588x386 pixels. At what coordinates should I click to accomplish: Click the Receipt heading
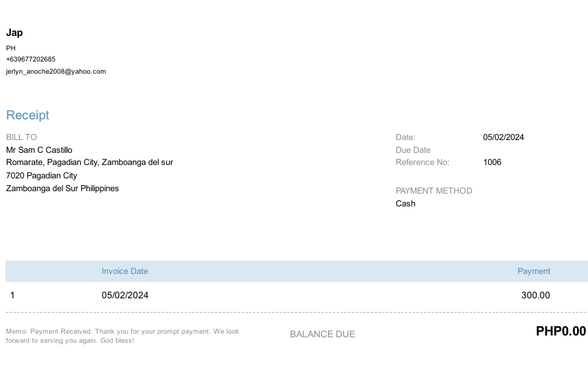[27, 115]
